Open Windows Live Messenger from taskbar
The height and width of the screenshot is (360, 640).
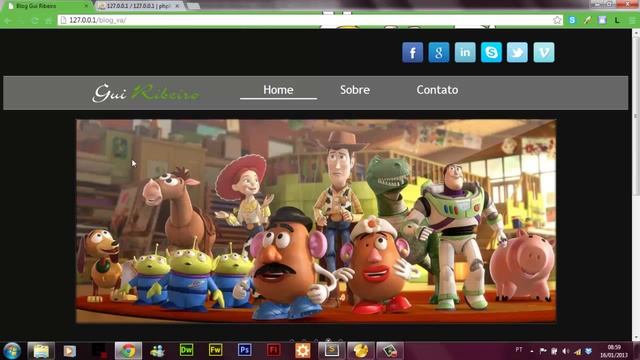(x=157, y=351)
